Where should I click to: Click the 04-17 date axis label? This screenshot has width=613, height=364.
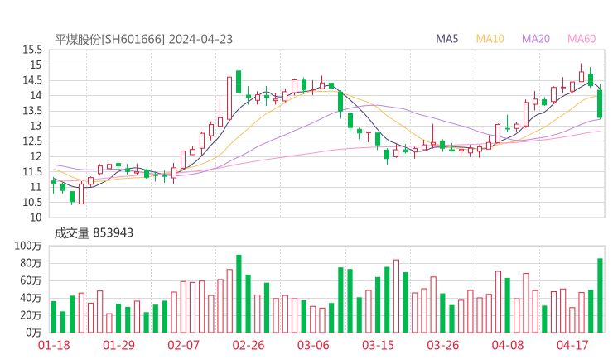[572, 345]
